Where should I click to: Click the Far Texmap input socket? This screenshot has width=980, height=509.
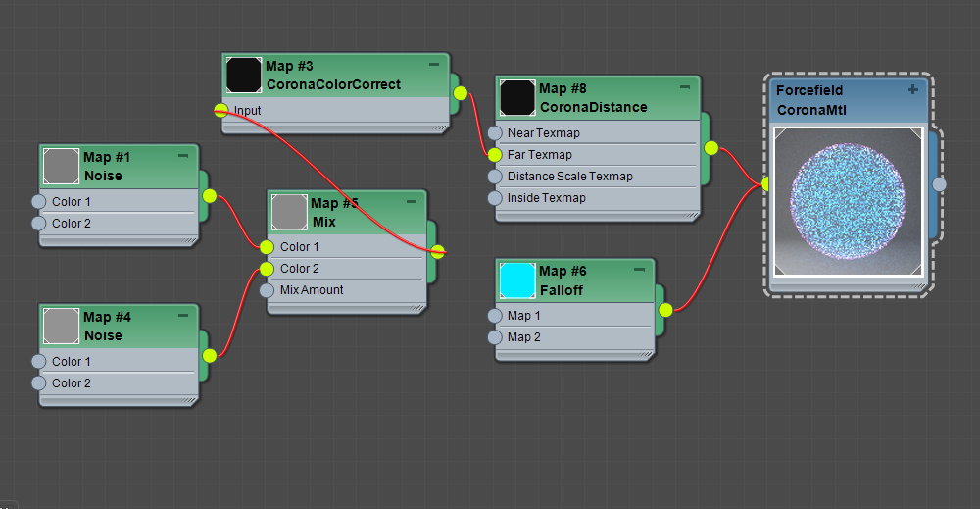tap(495, 154)
